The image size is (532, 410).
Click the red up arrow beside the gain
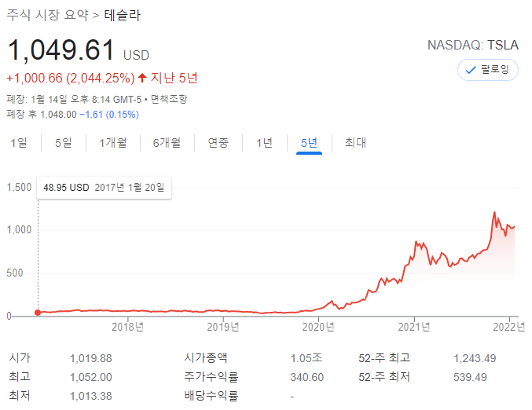coord(142,78)
